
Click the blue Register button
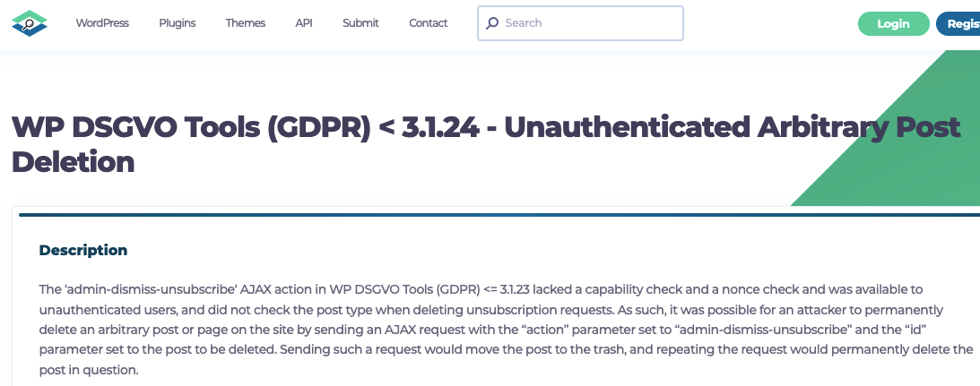tap(958, 24)
